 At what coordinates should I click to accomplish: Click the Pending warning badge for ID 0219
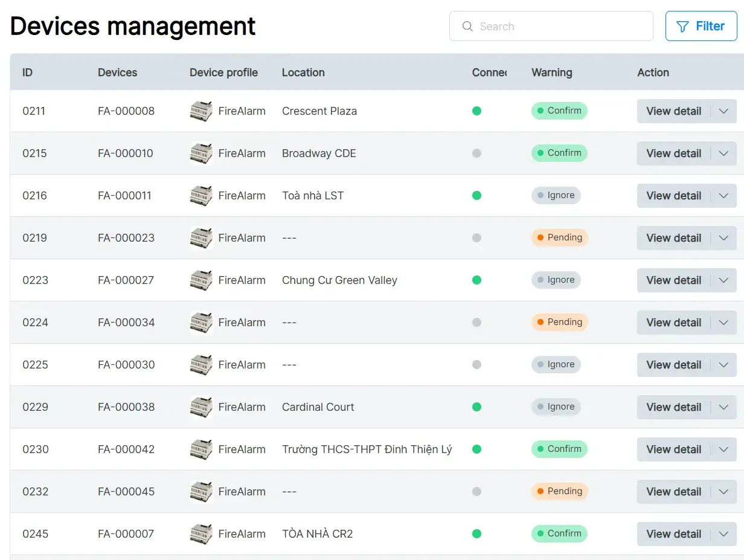pyautogui.click(x=560, y=237)
